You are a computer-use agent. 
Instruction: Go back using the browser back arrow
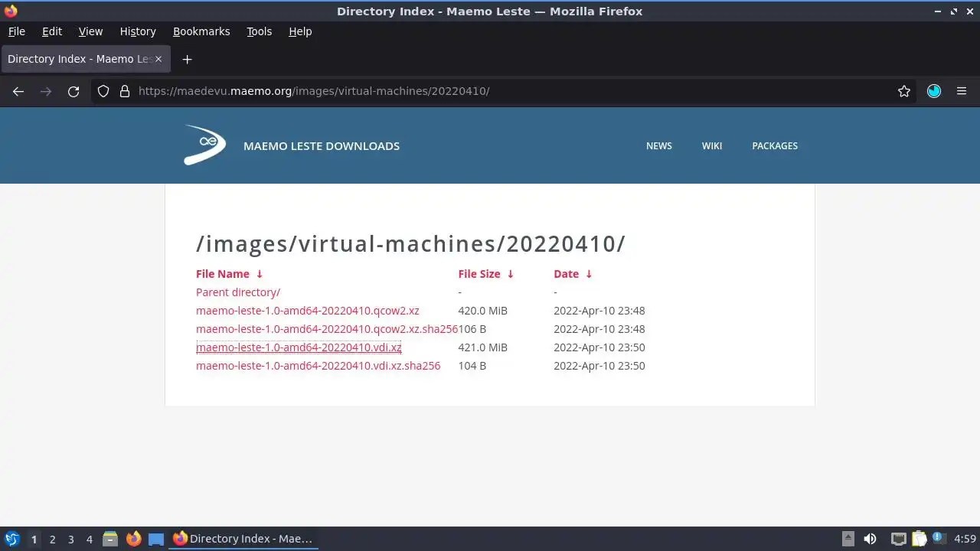coord(18,91)
